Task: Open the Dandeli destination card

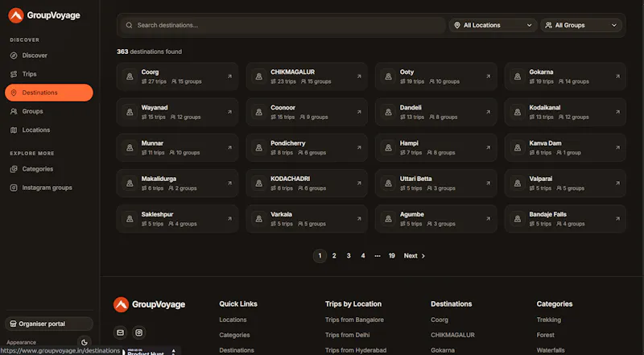Action: click(x=436, y=112)
